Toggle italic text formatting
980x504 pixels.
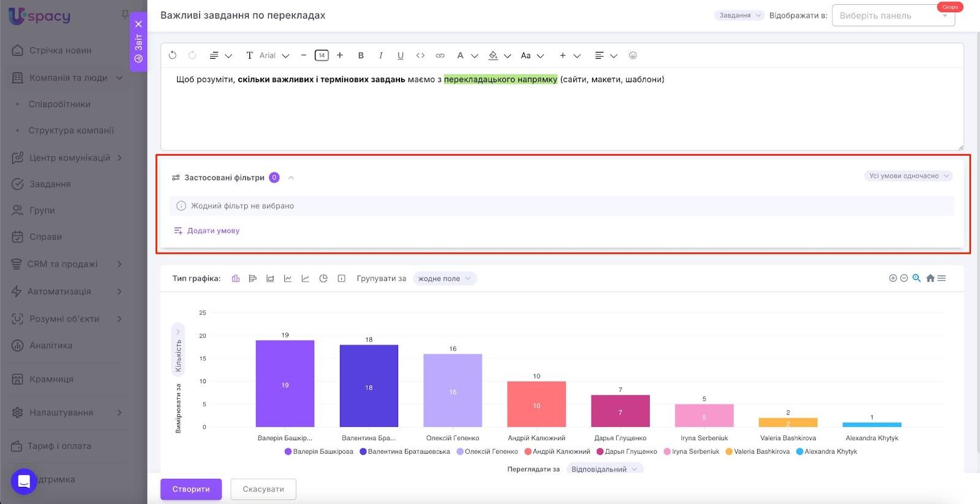point(380,56)
